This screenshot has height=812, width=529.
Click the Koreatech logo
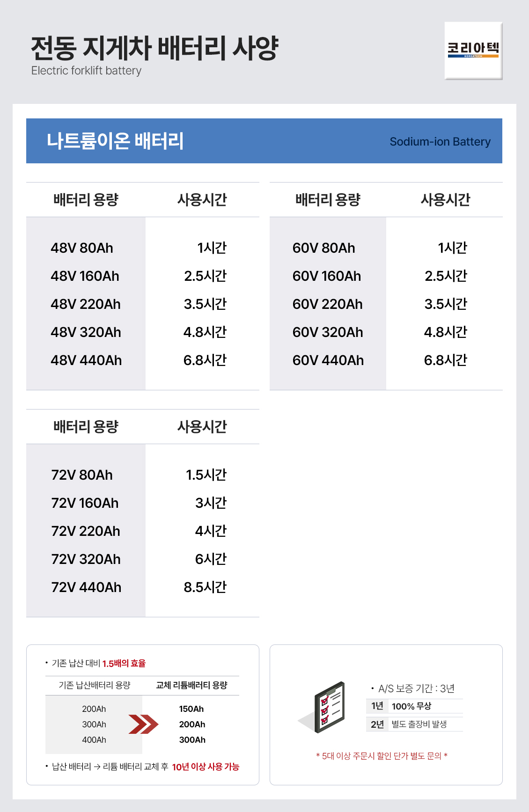pos(473,51)
